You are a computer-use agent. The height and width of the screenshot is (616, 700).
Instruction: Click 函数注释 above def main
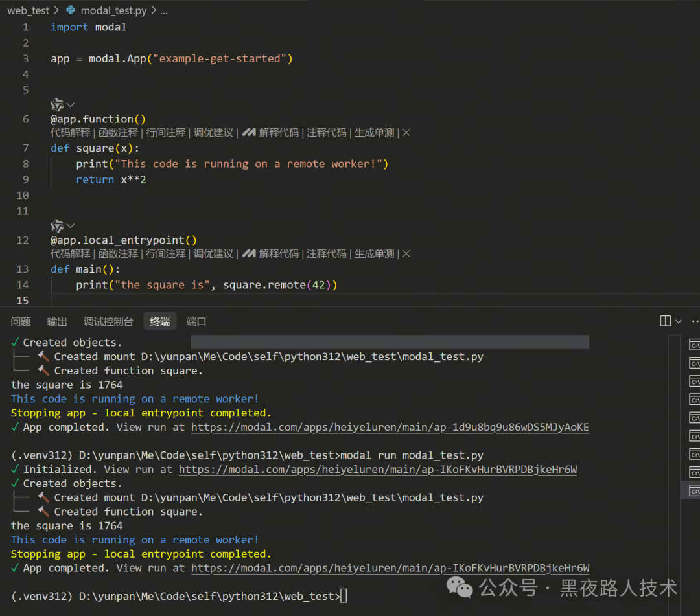point(119,254)
